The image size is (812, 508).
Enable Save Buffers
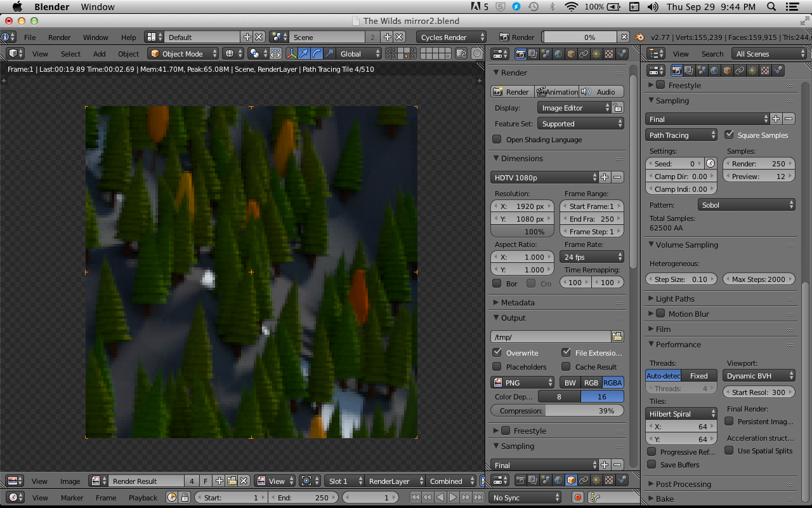point(652,464)
